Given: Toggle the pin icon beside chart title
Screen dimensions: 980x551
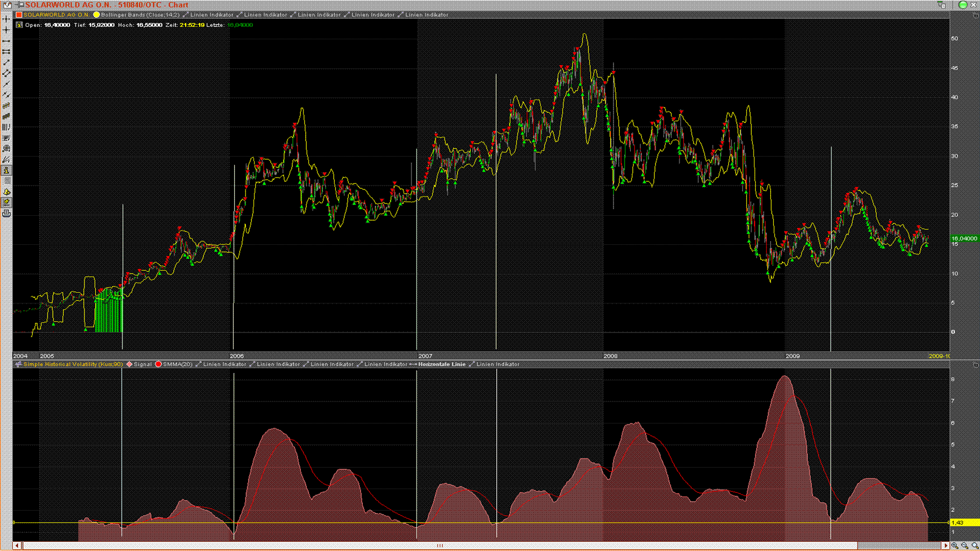Looking at the screenshot, I should click(x=21, y=5).
